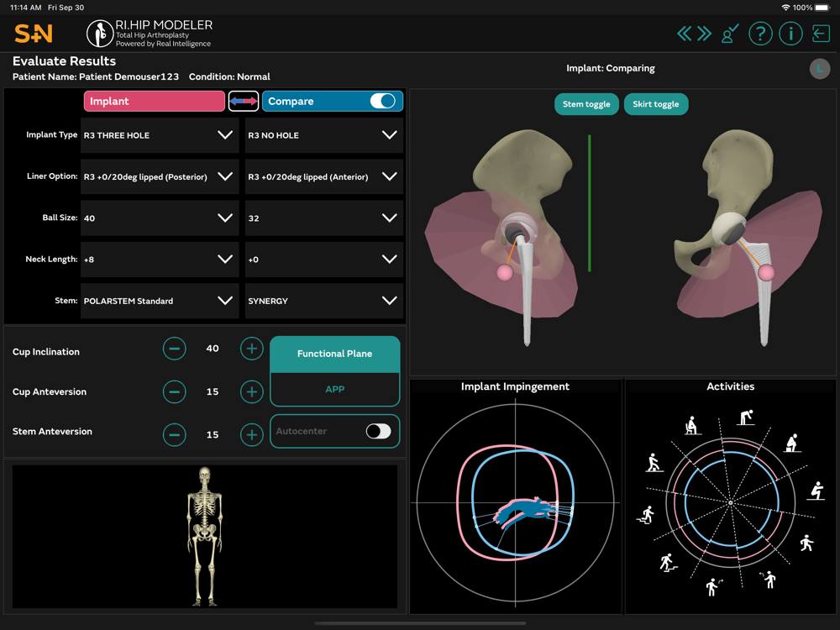Click the 11:14 AM clock in status bar
The height and width of the screenshot is (630, 840).
click(26, 8)
